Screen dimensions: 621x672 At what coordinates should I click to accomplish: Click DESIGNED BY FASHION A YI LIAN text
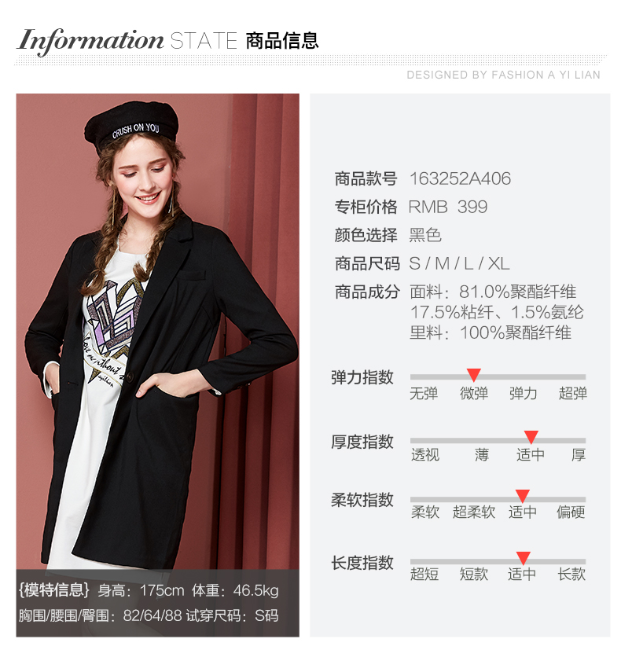(504, 75)
